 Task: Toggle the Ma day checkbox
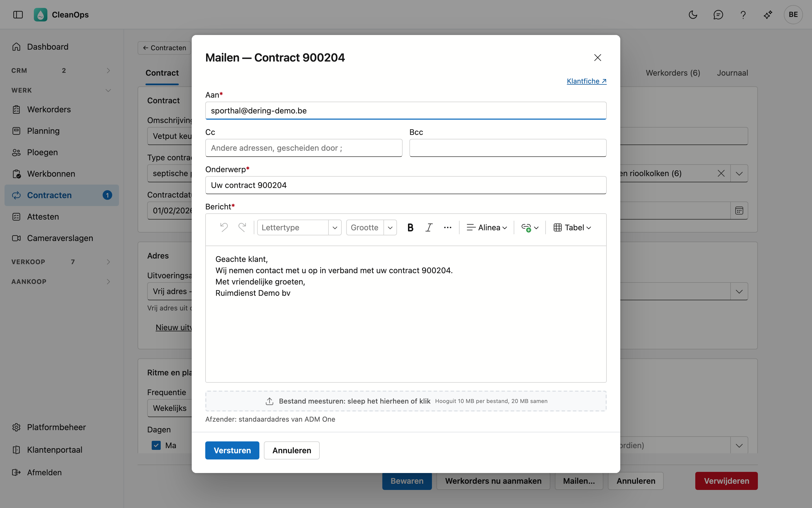pyautogui.click(x=156, y=445)
